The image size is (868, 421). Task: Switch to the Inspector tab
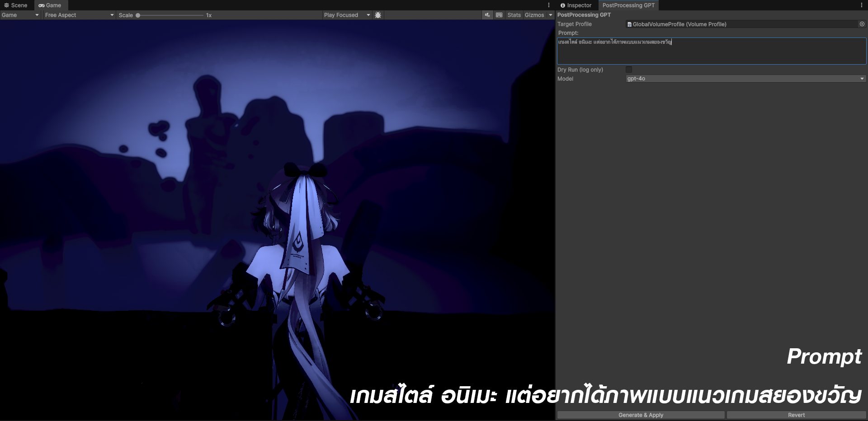(x=576, y=5)
